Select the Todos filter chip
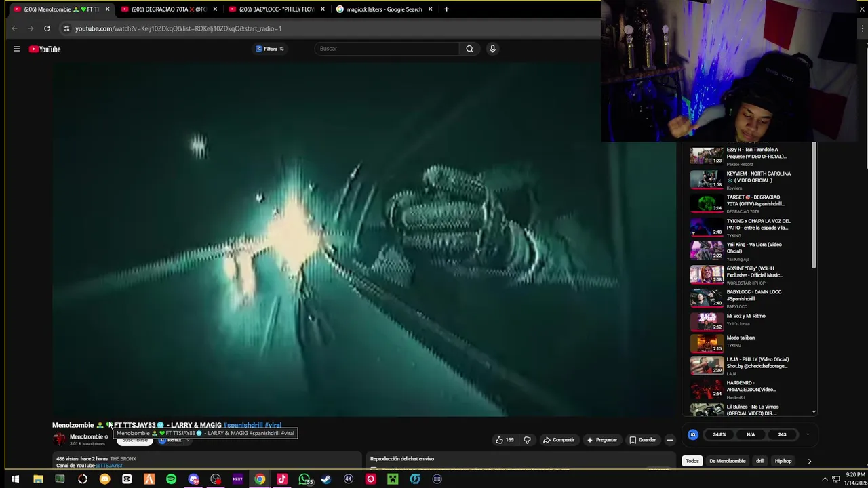Viewport: 868px width, 488px height. click(692, 461)
